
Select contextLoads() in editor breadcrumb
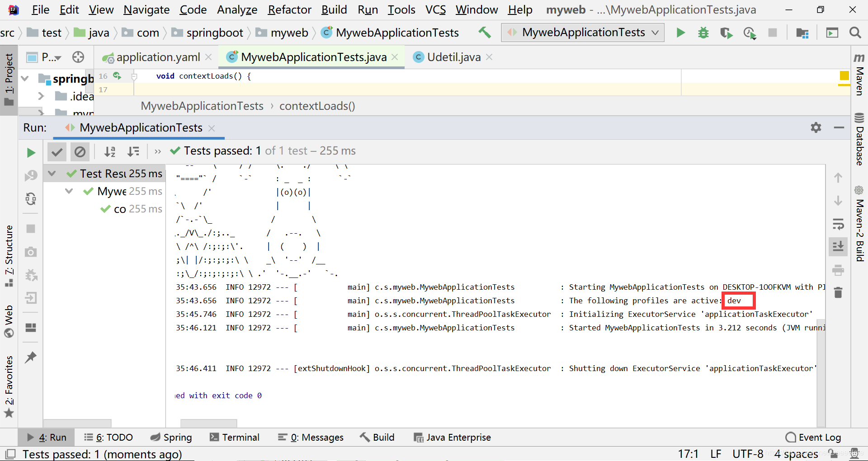pos(317,106)
